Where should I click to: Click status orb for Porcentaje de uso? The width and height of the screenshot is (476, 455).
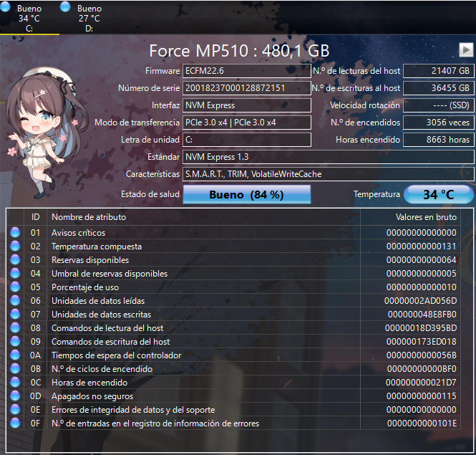[15, 287]
